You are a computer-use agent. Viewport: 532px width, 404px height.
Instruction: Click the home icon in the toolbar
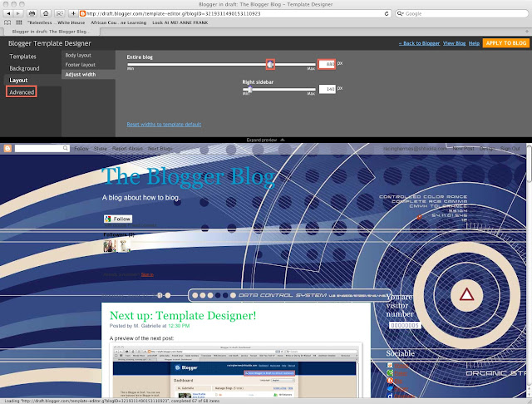click(46, 13)
